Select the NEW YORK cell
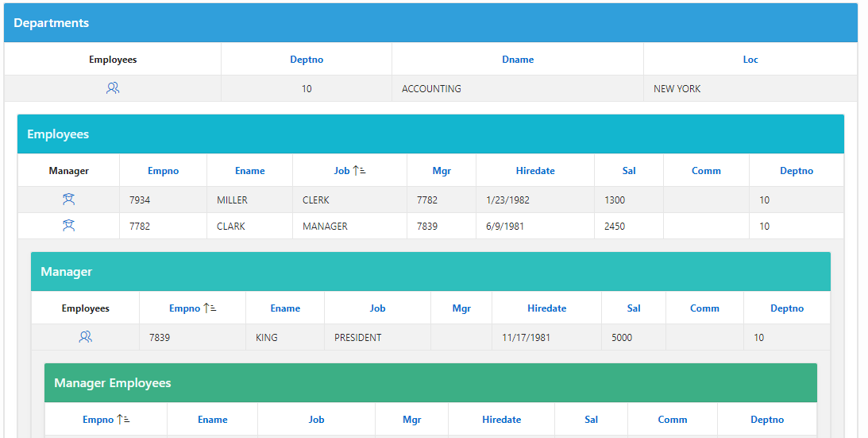 tap(750, 88)
